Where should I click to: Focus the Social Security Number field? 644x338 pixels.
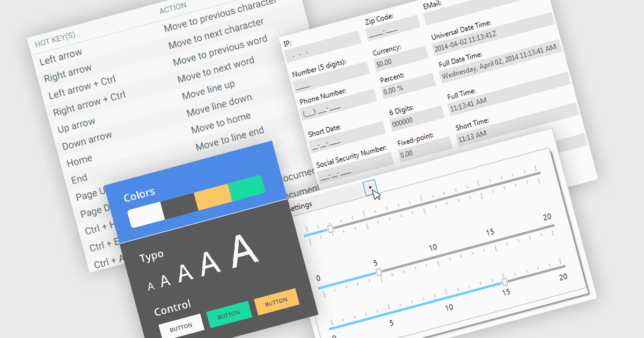point(356,167)
